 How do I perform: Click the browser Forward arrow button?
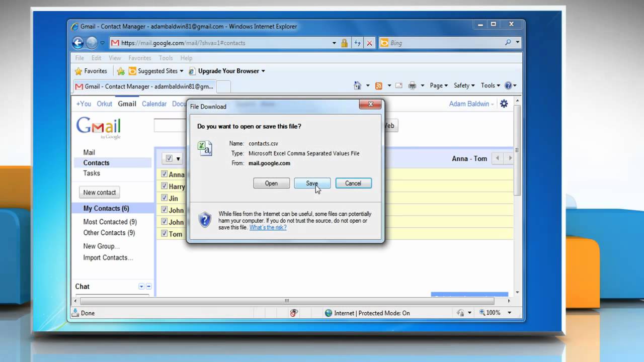pos(92,43)
